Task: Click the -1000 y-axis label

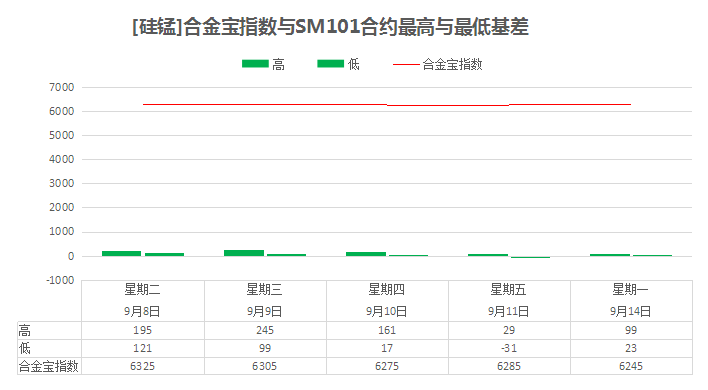Action: [60, 280]
